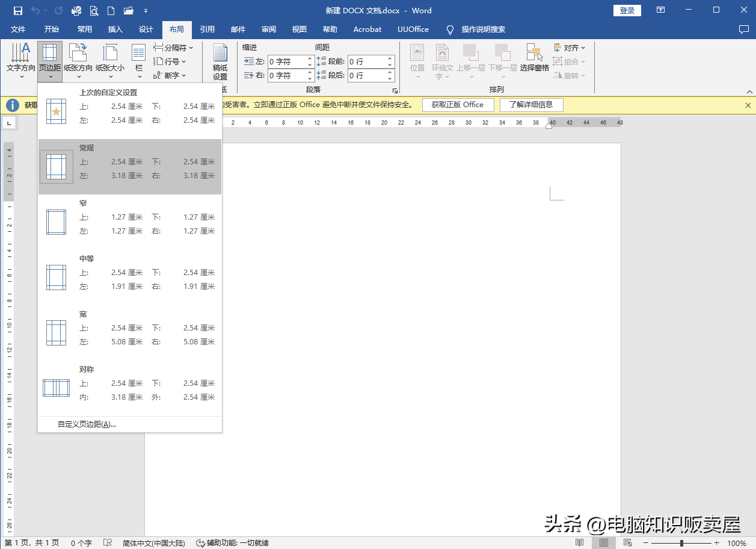Screen dimensions: 756x549
Task: Switch to the Acrobat tab
Action: pos(367,29)
